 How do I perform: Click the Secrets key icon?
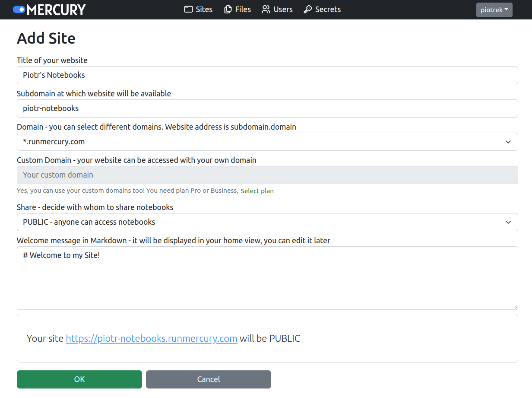pos(308,9)
